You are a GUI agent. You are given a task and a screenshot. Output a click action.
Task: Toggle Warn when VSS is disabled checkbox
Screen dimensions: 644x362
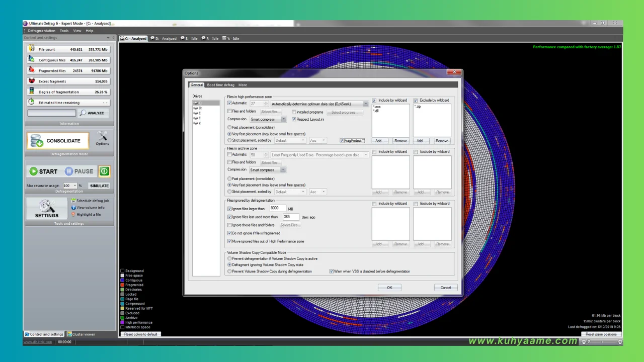(x=332, y=271)
